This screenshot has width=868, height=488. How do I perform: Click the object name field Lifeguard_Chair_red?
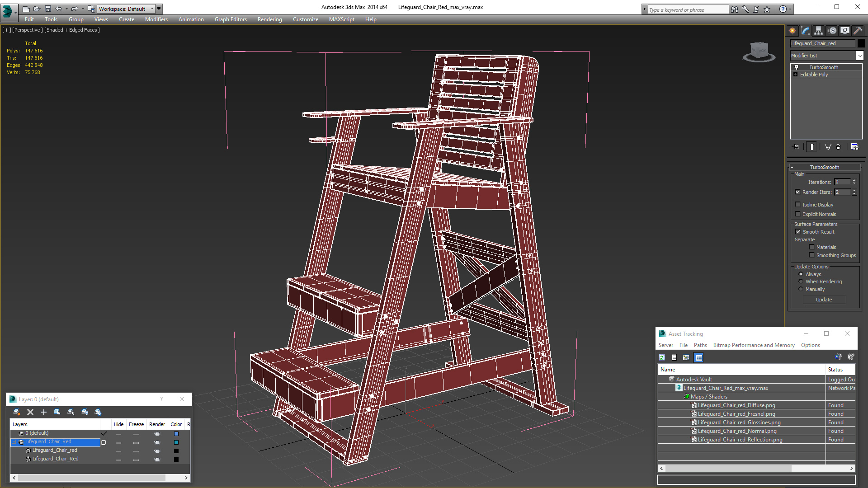click(823, 43)
